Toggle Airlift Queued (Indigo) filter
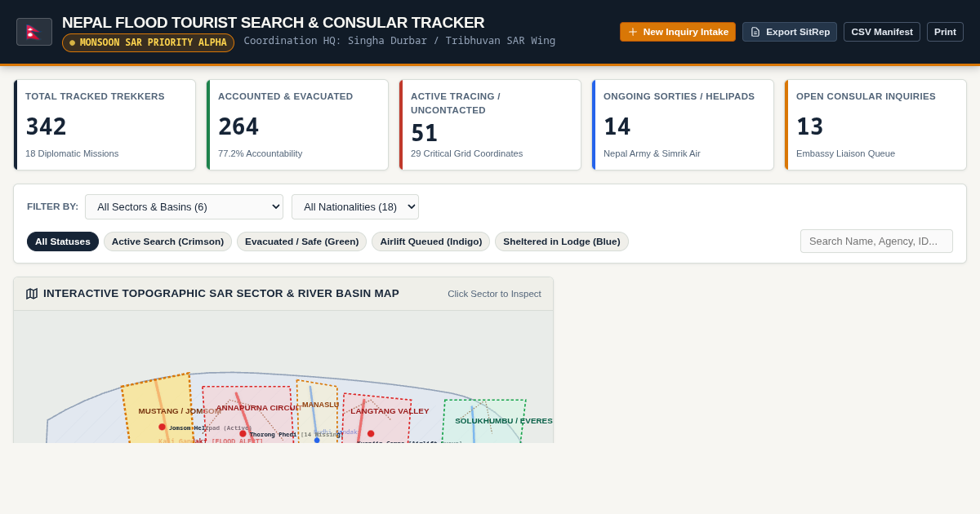 coord(431,241)
